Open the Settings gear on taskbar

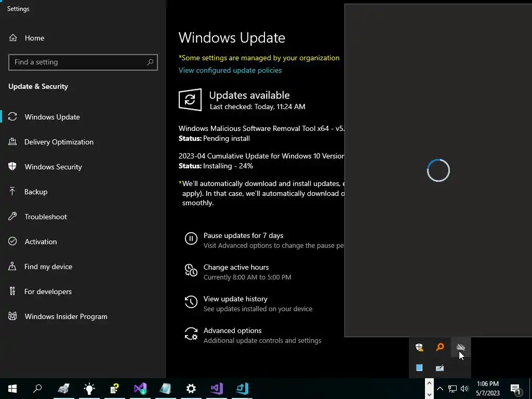point(191,389)
